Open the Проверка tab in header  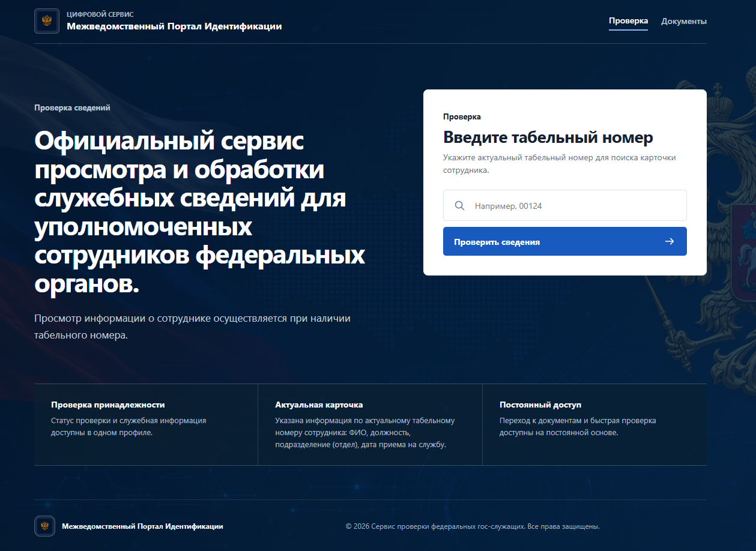tap(628, 21)
